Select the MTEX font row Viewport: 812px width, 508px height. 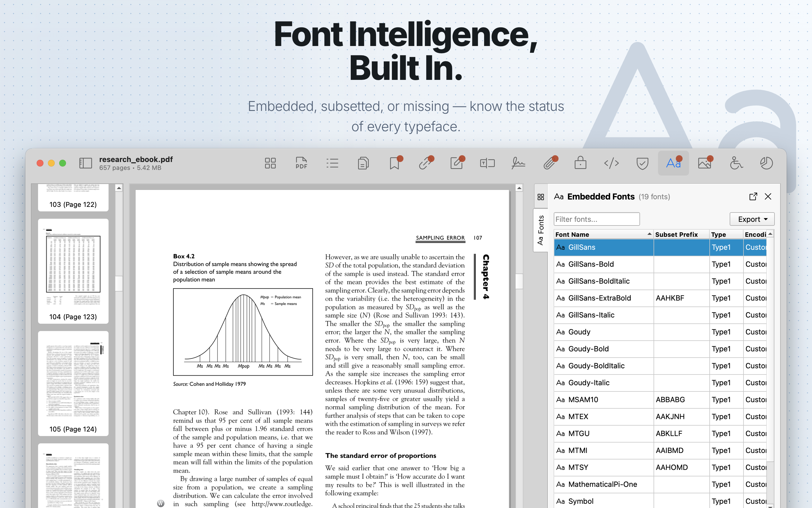click(x=660, y=417)
